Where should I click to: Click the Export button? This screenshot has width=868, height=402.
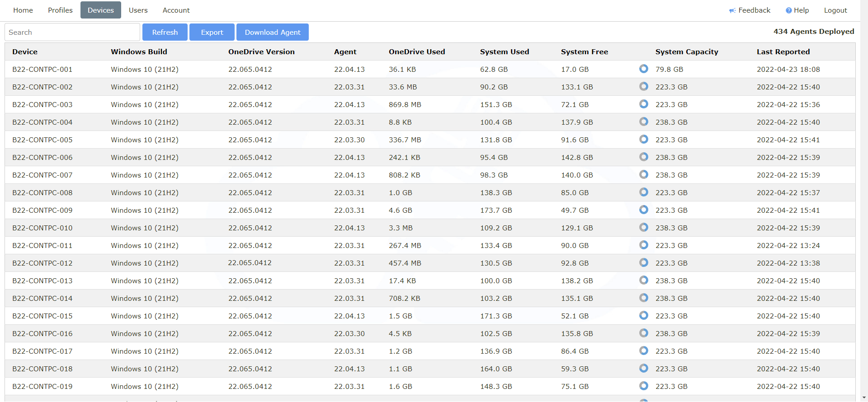[212, 32]
